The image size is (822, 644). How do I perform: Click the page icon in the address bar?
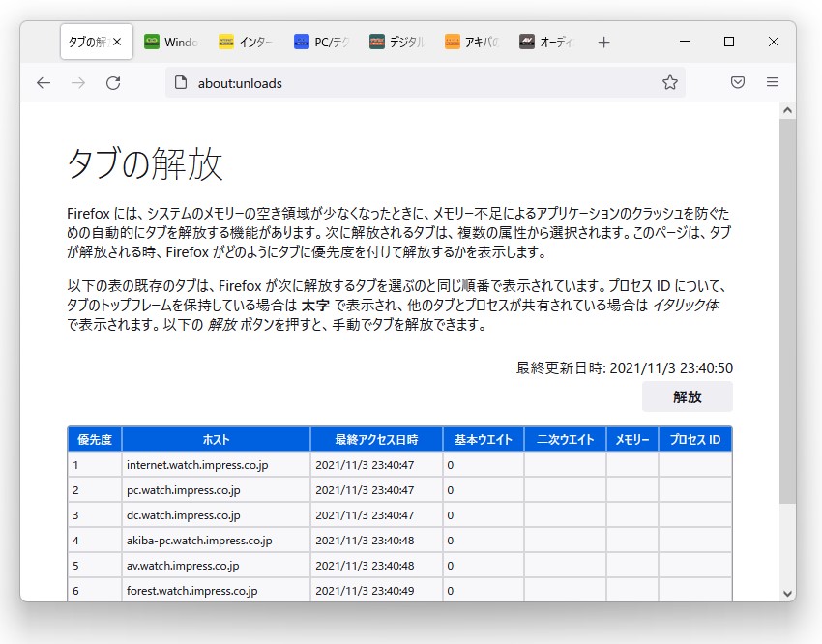point(181,82)
